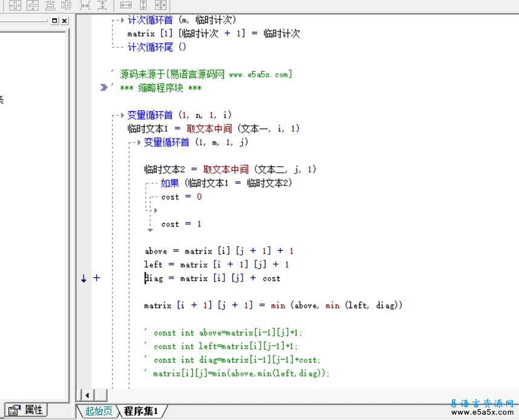Click the flow arrow of 计次循环首 loop
Viewport: 519px width, 420px height.
pyautogui.click(x=122, y=20)
